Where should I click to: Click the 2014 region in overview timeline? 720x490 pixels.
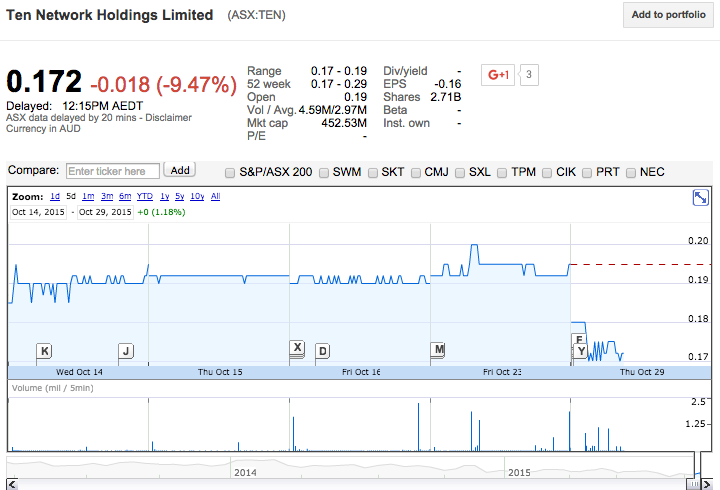[x=245, y=473]
